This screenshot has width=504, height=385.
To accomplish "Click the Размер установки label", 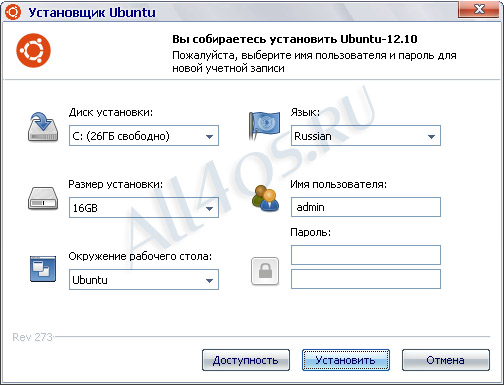I will pos(116,184).
